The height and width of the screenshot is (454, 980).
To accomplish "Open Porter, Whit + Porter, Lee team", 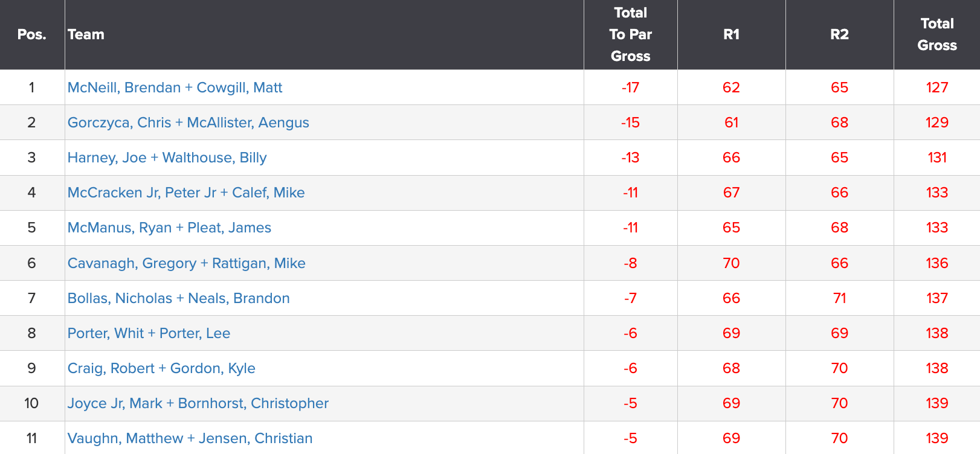I will [x=149, y=333].
